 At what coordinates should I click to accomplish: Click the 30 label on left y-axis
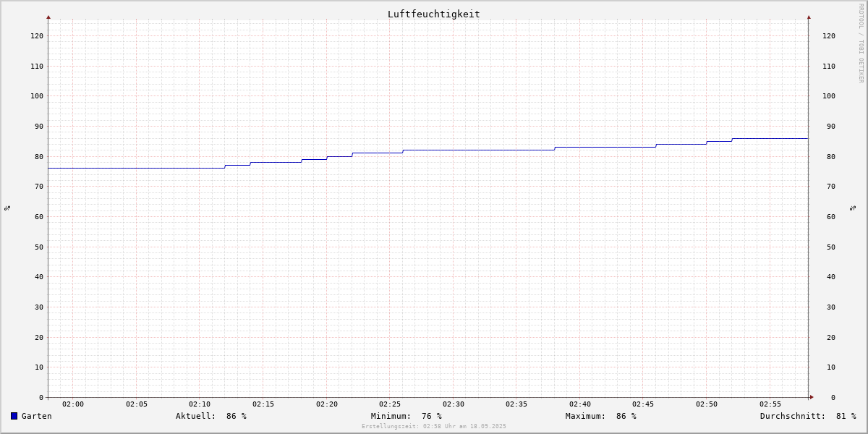click(39, 307)
